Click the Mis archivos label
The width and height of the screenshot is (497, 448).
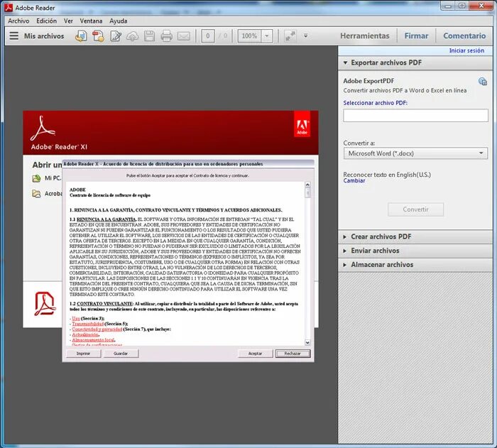point(44,36)
